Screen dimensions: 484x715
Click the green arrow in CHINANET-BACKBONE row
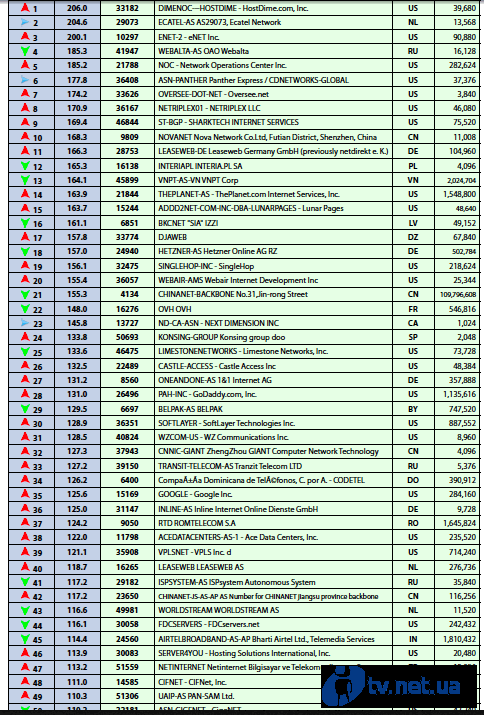(26, 295)
